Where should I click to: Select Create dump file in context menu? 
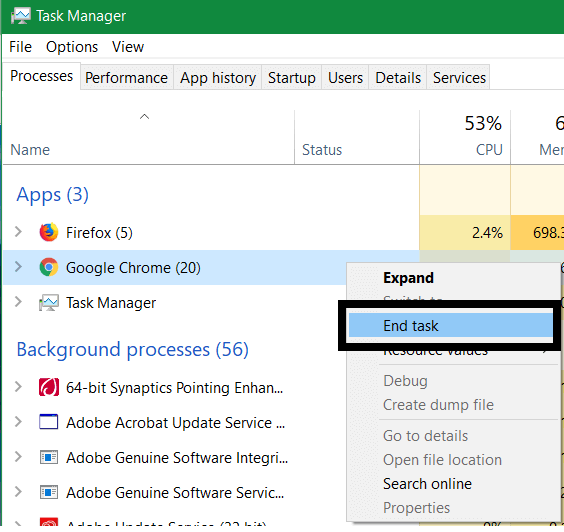[x=452, y=405]
